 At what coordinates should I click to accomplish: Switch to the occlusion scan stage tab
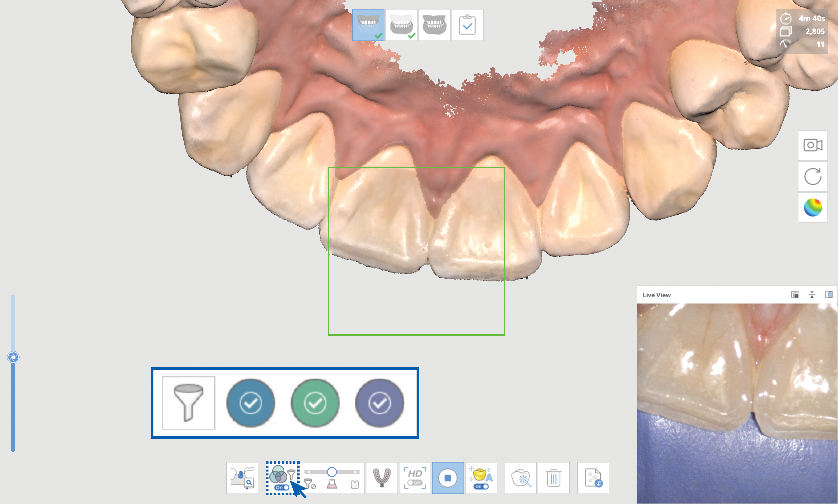(434, 25)
